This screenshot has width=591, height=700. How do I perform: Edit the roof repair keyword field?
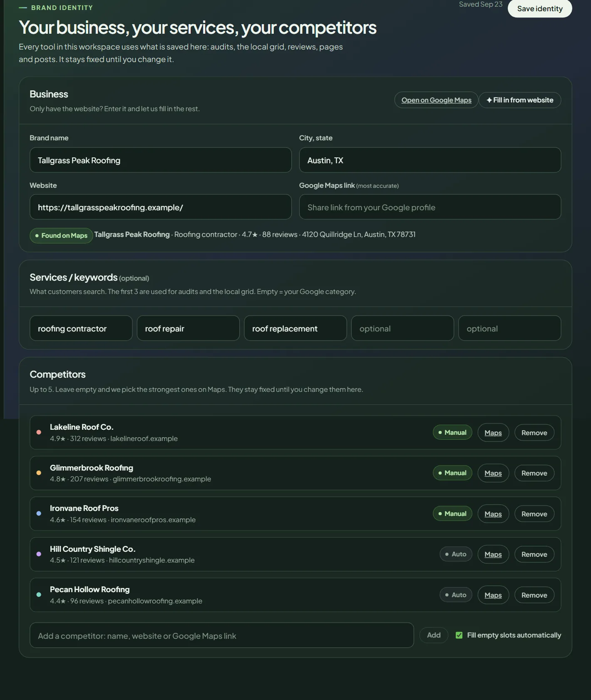pos(188,328)
